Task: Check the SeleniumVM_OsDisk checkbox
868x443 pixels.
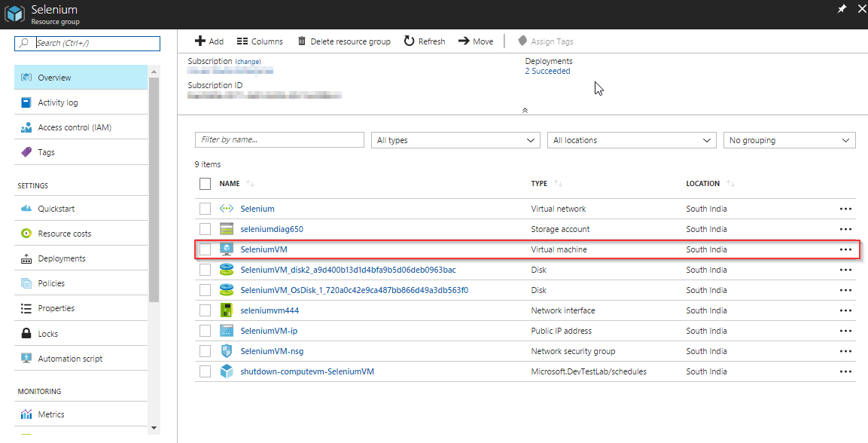Action: pos(205,290)
